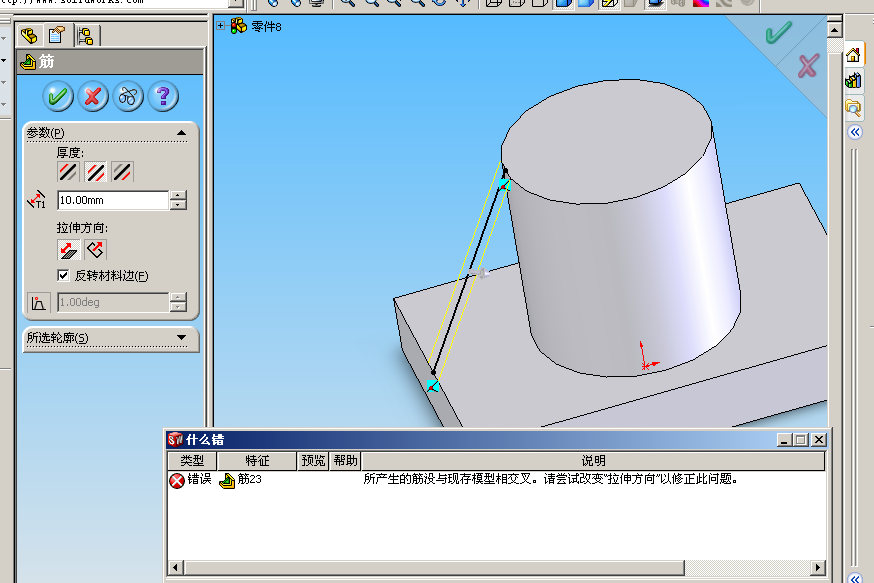Screen dimensions: 874x583
Task: Sort by the 特征 column header
Action: 257,461
